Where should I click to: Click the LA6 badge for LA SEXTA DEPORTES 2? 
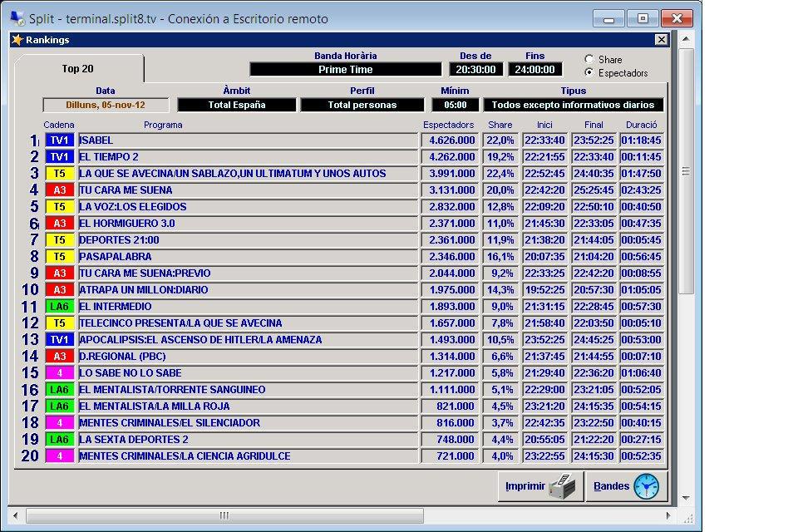(60, 440)
